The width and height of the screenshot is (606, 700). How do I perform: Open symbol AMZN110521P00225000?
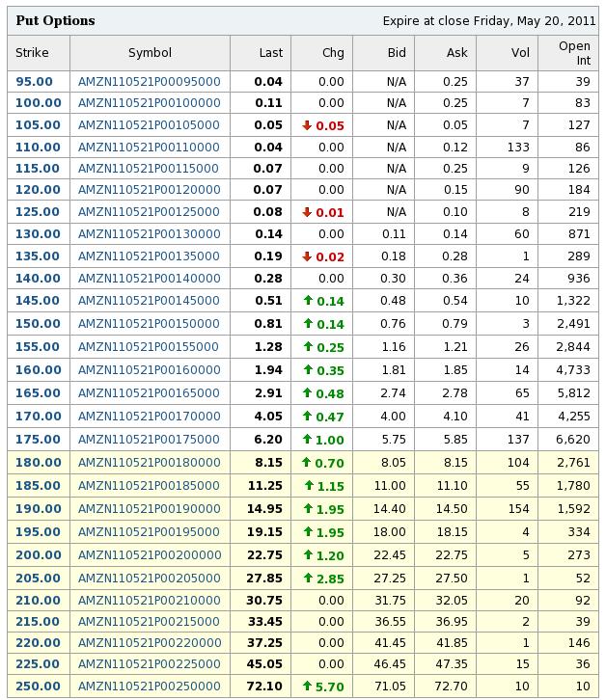coord(150,664)
